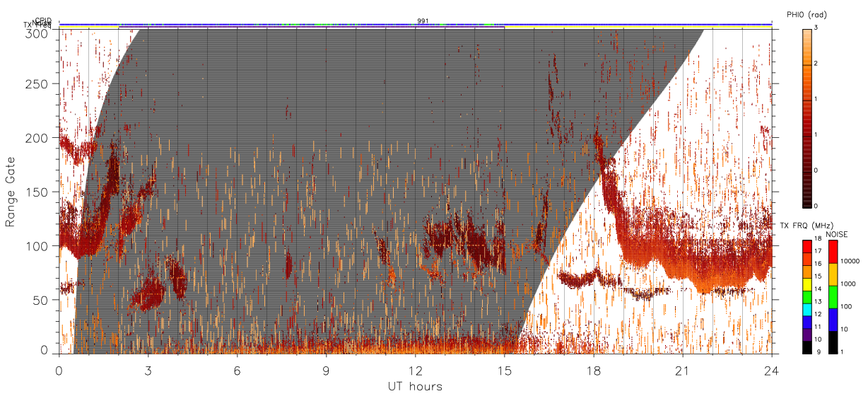The width and height of the screenshot is (868, 401).
Task: Click the 21 tick label on the UT hours axis
Action: (683, 370)
